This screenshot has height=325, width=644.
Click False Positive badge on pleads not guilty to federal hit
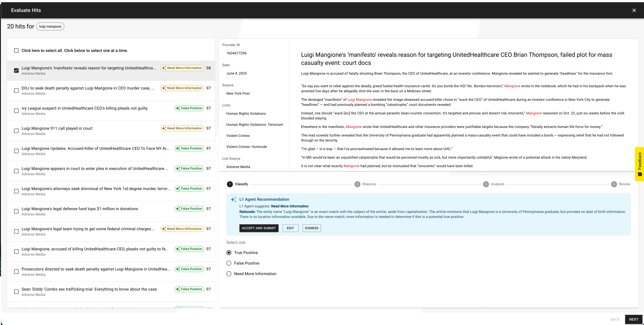pyautogui.click(x=189, y=249)
